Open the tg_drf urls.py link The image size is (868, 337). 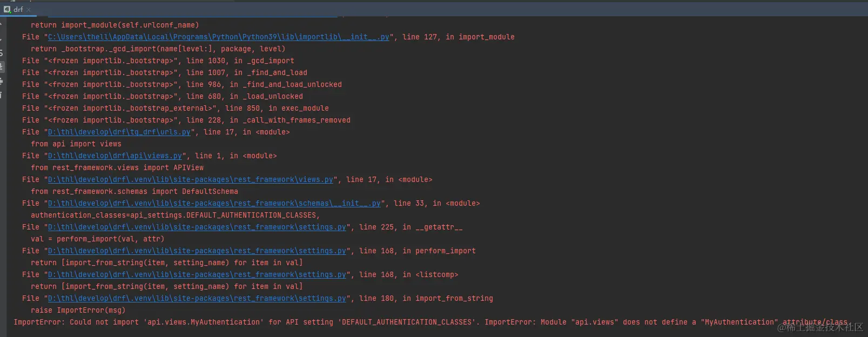pyautogui.click(x=119, y=132)
